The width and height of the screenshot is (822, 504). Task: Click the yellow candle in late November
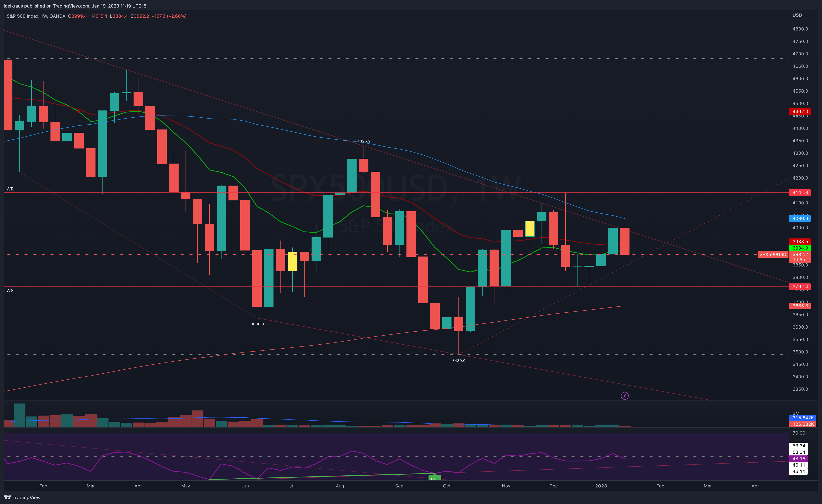(529, 229)
